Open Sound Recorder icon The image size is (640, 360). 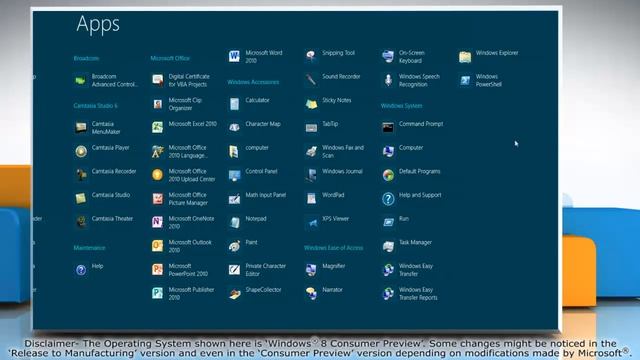tap(311, 80)
